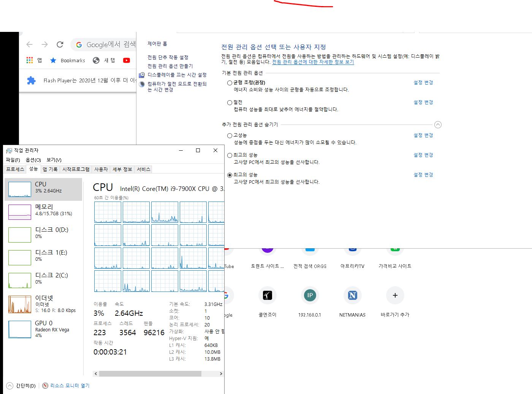Select the 절전 power plan
Viewport: 532px width, 394px height.
[230, 102]
